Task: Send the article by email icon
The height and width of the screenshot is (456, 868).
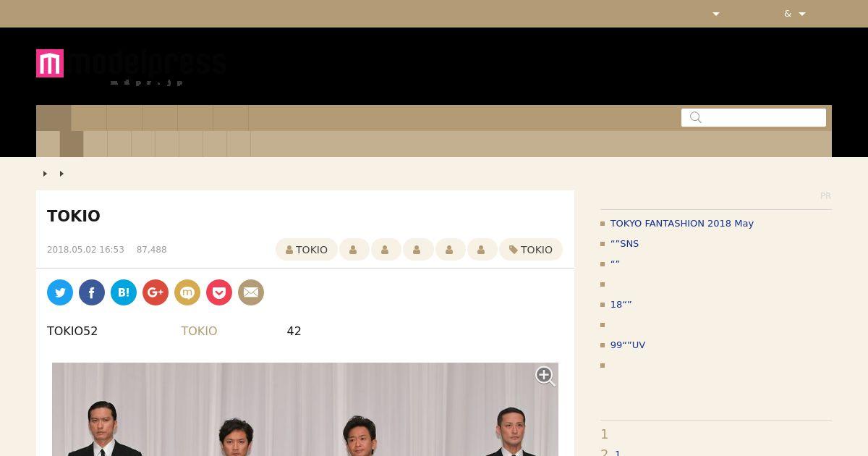Action: pyautogui.click(x=251, y=292)
